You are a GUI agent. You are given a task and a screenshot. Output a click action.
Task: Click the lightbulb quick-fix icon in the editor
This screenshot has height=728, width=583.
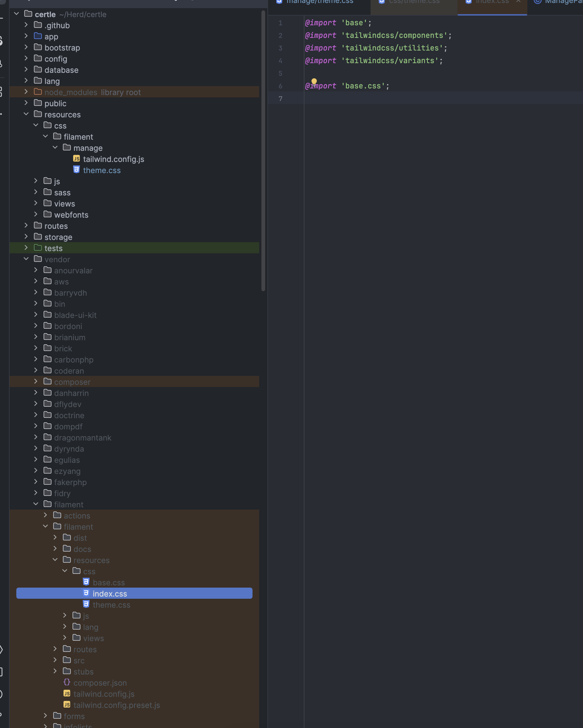pyautogui.click(x=314, y=81)
